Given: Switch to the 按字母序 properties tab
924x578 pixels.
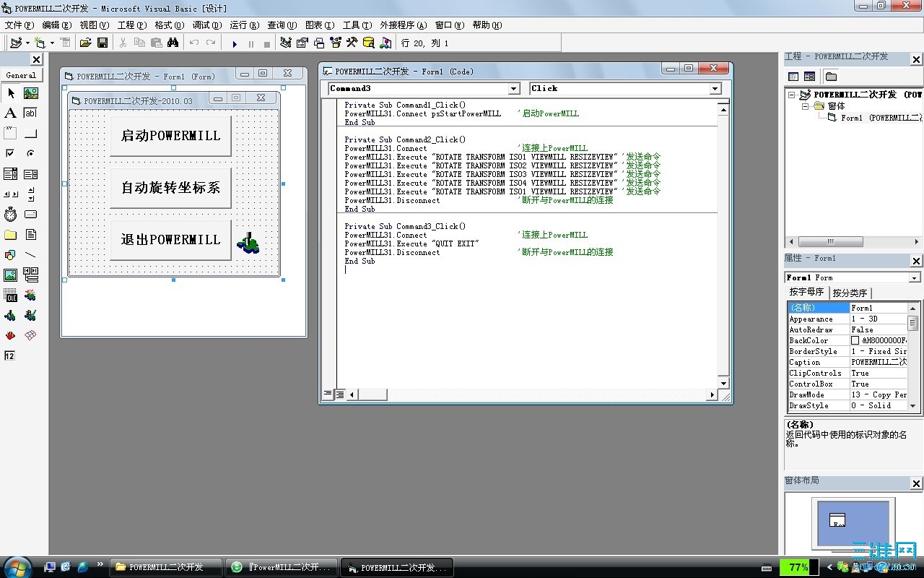Looking at the screenshot, I should tap(806, 292).
